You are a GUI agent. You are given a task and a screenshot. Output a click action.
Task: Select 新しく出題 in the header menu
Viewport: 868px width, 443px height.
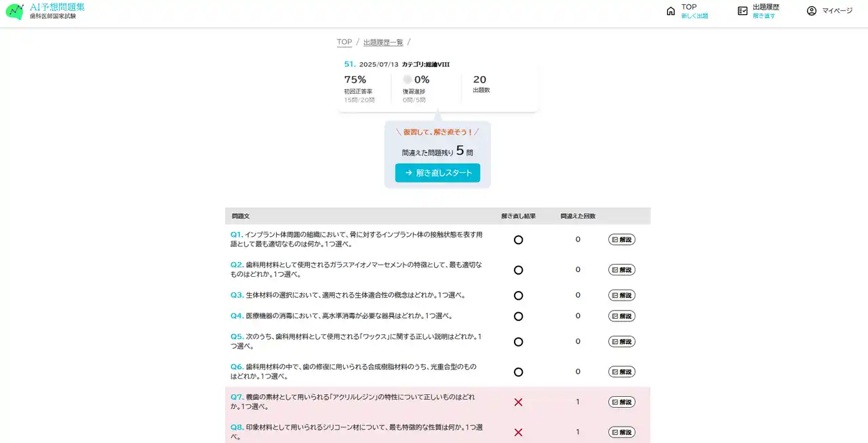pyautogui.click(x=694, y=16)
